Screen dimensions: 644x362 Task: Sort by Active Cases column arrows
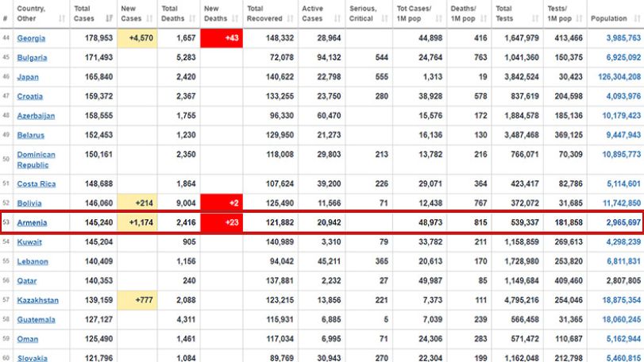point(337,18)
